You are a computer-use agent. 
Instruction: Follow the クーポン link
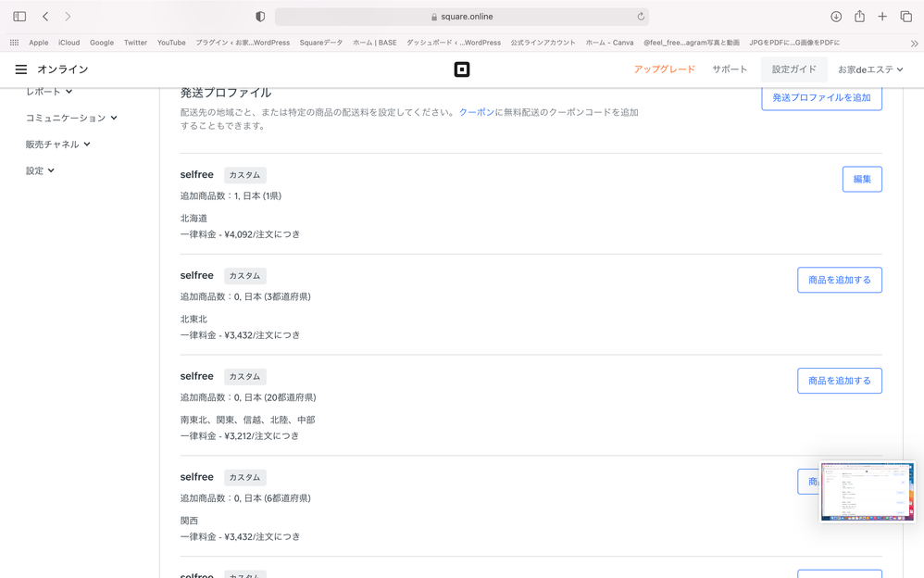coord(476,112)
